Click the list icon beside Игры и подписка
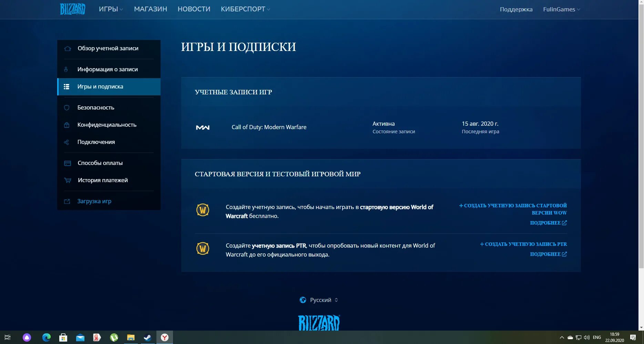644x344 pixels. click(x=67, y=87)
